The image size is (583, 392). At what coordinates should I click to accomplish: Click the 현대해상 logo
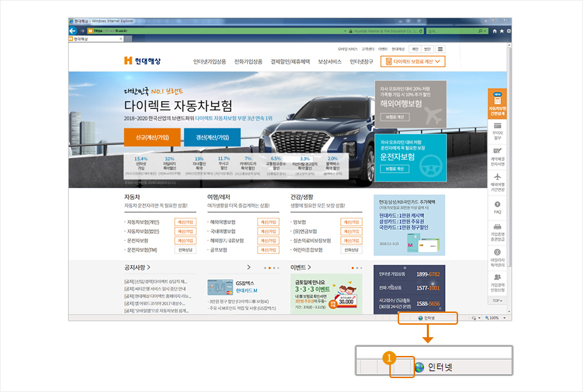(x=142, y=60)
